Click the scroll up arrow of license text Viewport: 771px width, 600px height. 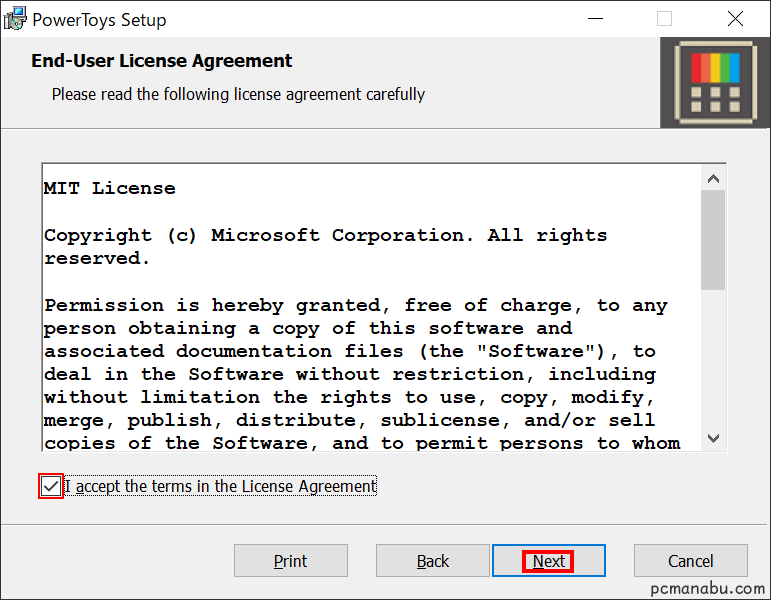(x=713, y=179)
